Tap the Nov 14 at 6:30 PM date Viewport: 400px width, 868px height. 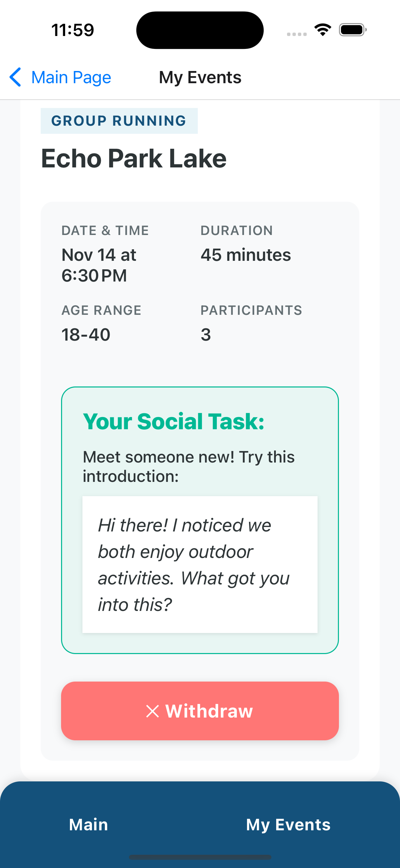[x=99, y=265]
